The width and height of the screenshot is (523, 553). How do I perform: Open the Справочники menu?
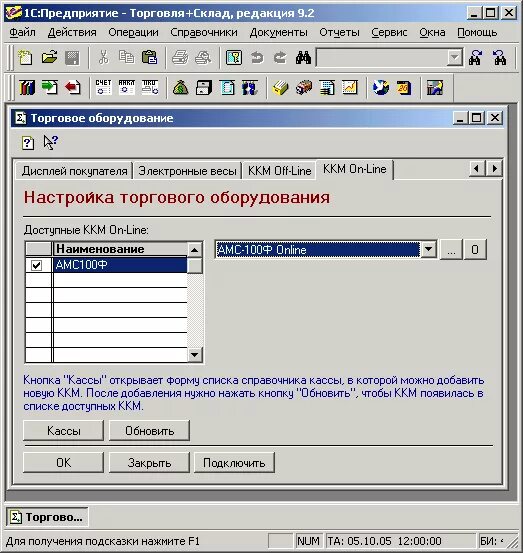click(204, 32)
